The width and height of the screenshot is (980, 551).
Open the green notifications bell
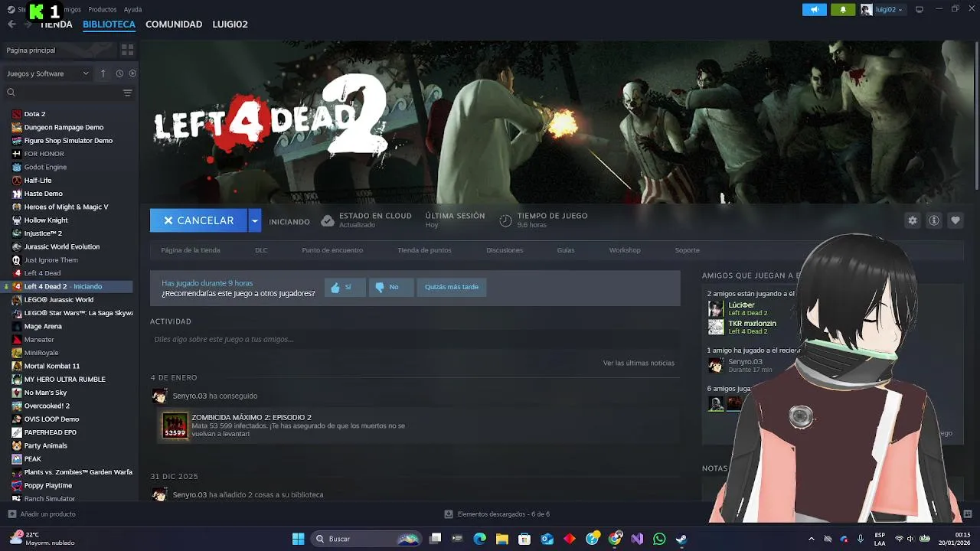[x=843, y=10]
